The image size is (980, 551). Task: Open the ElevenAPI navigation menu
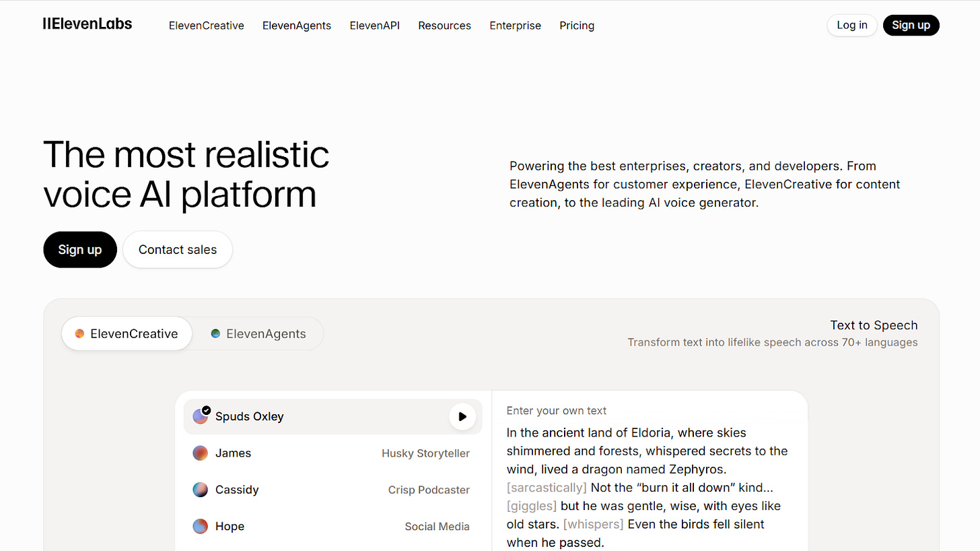(x=375, y=26)
